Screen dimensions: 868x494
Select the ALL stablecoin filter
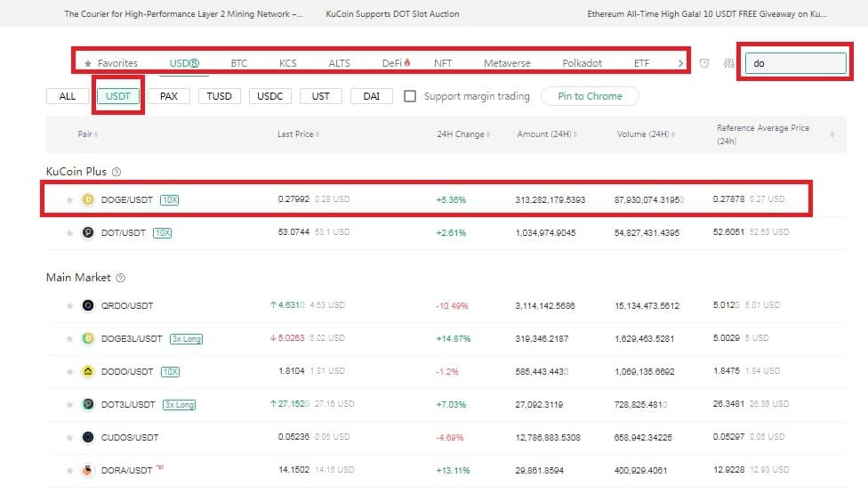(x=68, y=96)
